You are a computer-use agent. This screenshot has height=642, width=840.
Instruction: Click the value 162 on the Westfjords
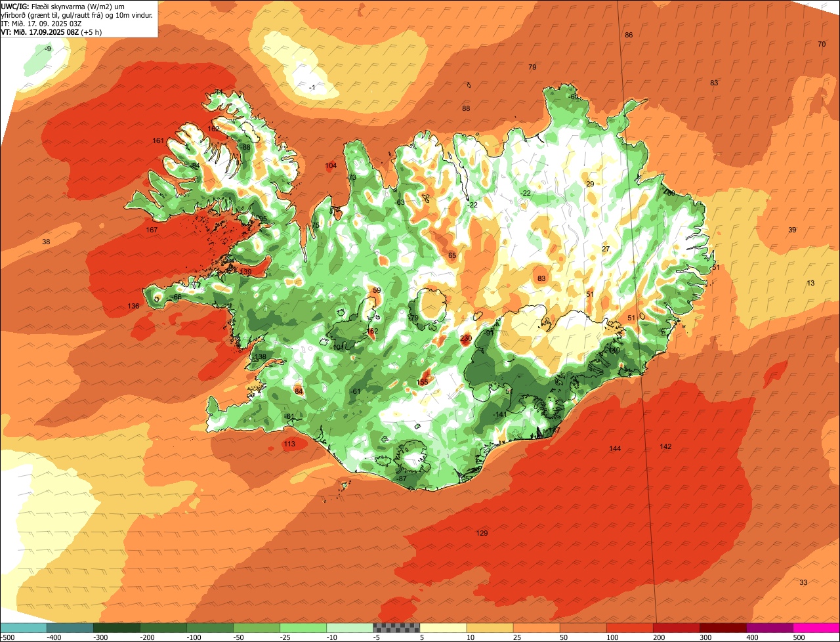[213, 129]
